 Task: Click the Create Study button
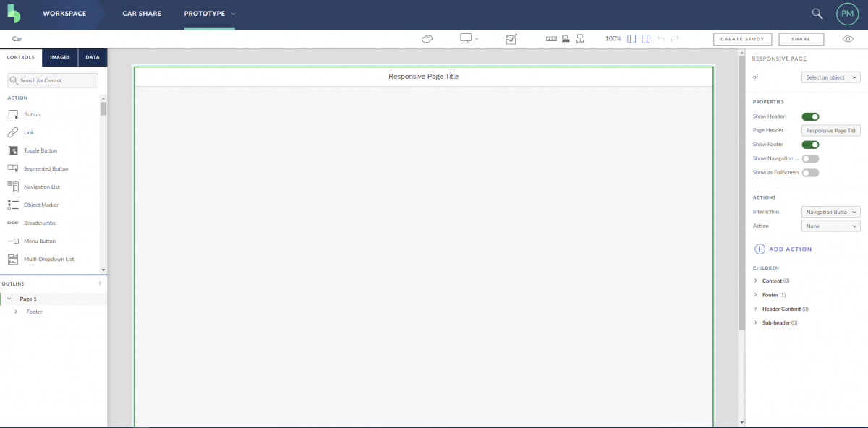[x=742, y=40]
